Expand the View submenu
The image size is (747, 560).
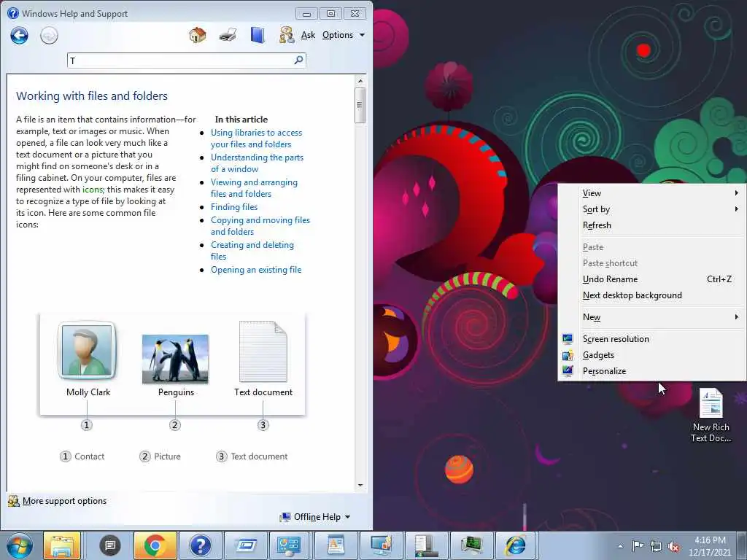[x=651, y=192]
